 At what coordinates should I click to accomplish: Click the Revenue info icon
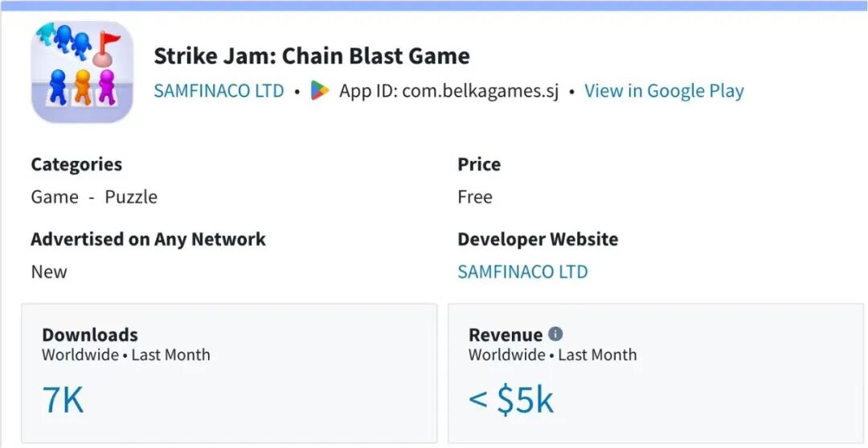(x=555, y=334)
